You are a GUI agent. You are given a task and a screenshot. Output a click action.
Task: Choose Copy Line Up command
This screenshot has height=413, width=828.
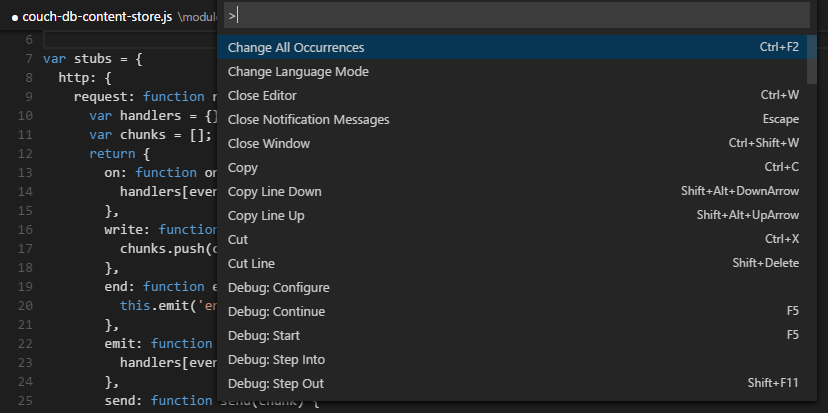point(266,216)
